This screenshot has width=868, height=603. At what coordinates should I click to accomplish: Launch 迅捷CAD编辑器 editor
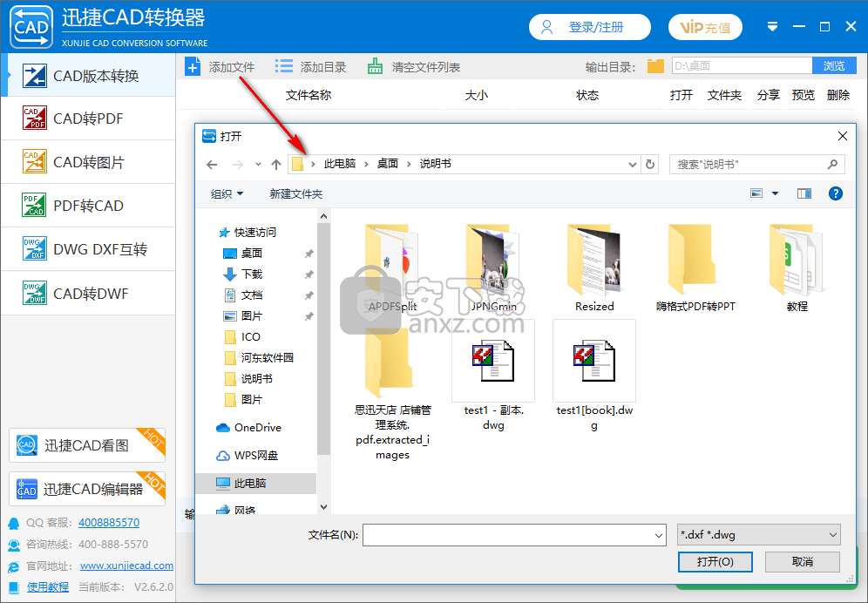pos(87,489)
